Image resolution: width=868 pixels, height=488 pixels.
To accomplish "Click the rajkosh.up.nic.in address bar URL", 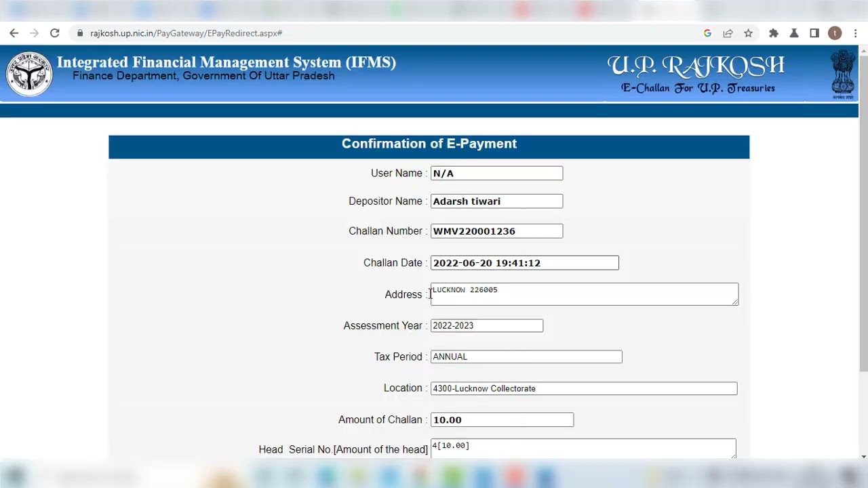I will coord(186,33).
